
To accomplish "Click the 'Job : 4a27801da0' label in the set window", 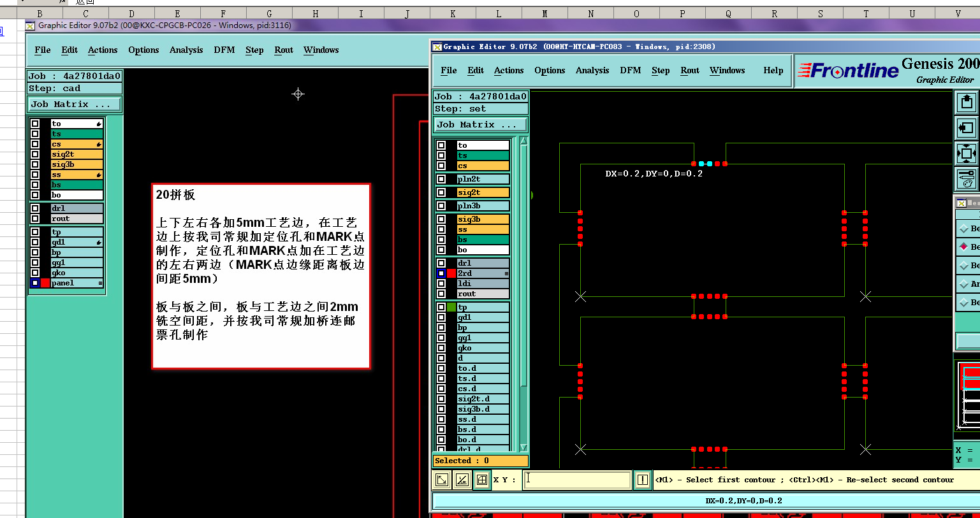I will click(x=481, y=97).
